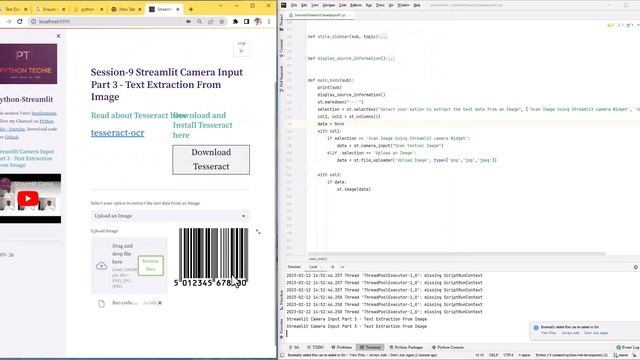Open terminal sessions dropdown arrow in PyCharm
This screenshot has height=360, width=640.
point(342,267)
